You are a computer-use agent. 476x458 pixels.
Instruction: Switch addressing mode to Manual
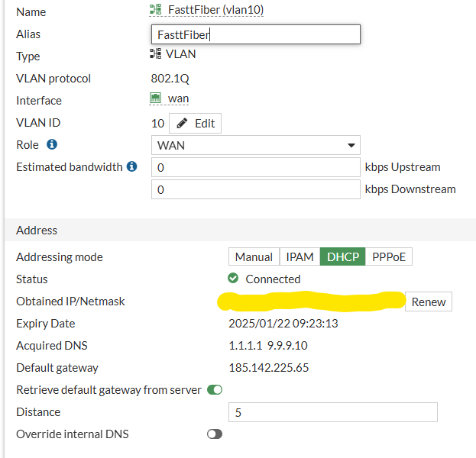point(254,257)
